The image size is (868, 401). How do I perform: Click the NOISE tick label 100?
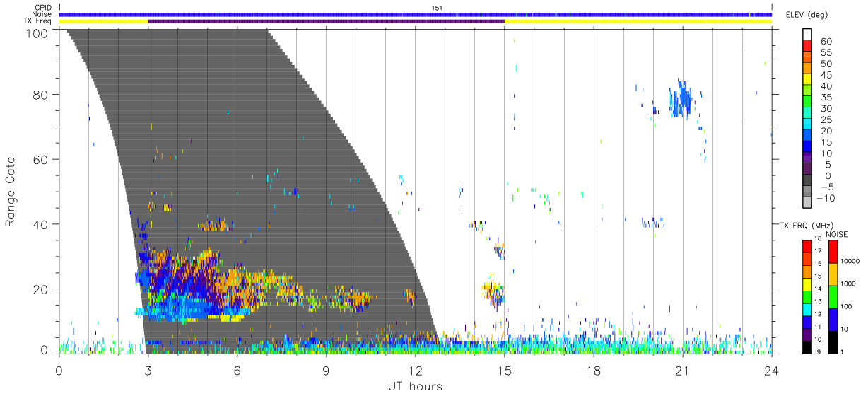click(x=848, y=306)
